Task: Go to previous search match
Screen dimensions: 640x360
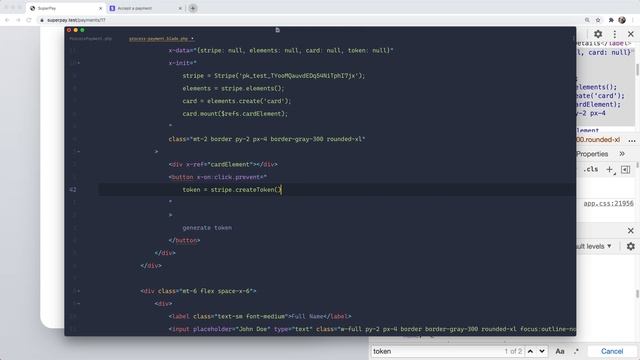Action: point(530,351)
